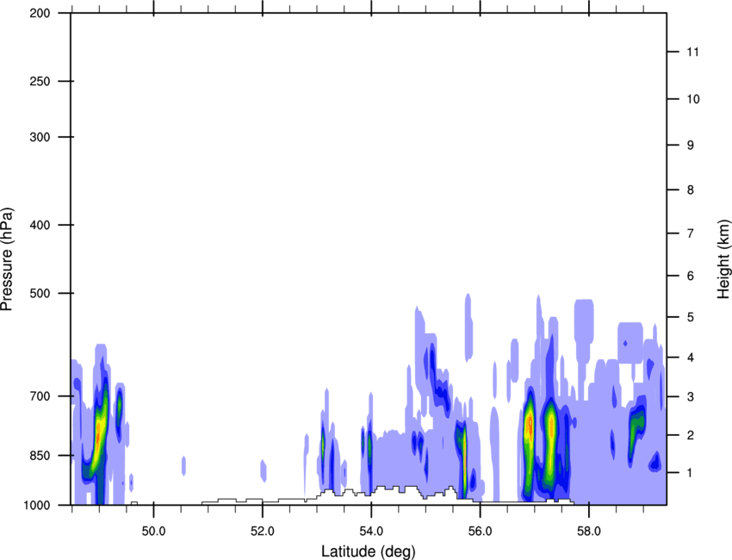Select the 250 pressure tick label
The height and width of the screenshot is (560, 732).
pyautogui.click(x=40, y=81)
